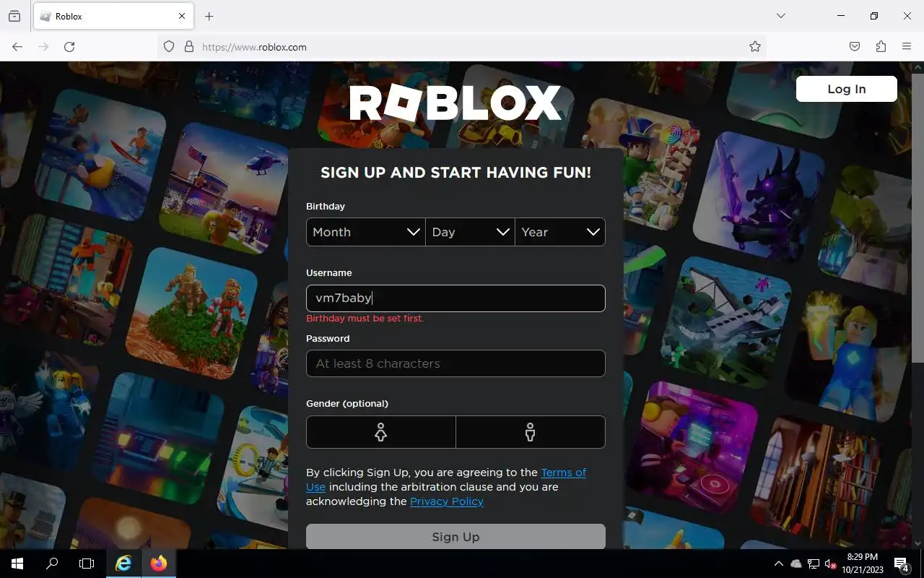Open Windows taskbar search
Image resolution: width=924 pixels, height=578 pixels.
click(52, 564)
